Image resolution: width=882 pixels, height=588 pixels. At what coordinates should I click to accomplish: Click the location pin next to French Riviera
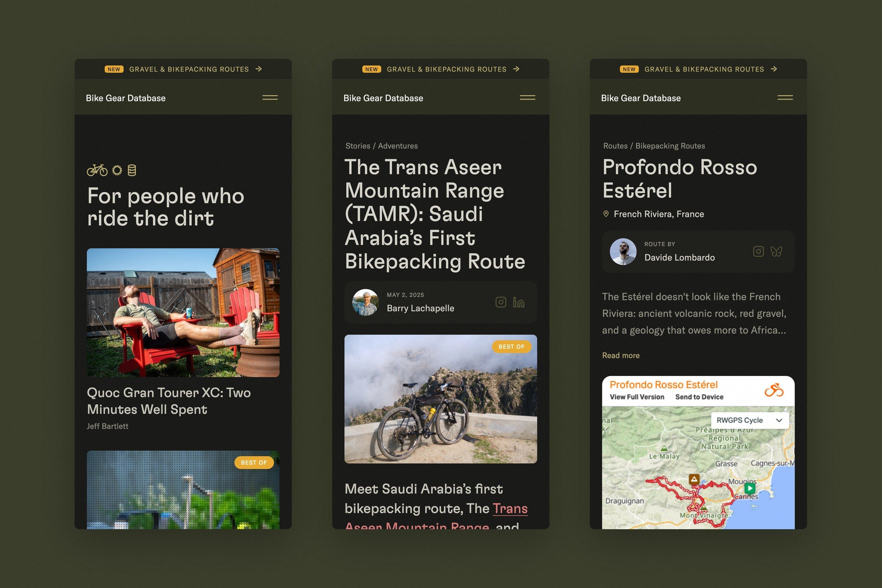pos(606,214)
